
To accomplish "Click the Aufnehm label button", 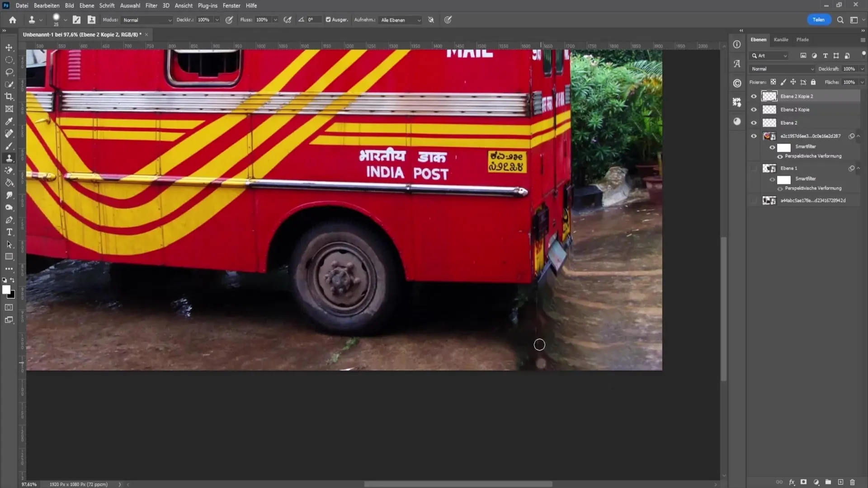I will (x=365, y=20).
